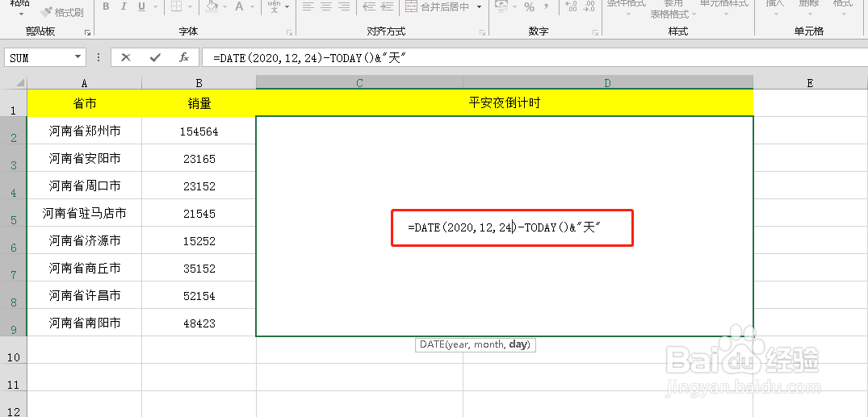
Task: Apply font color with the A icon
Action: [x=239, y=6]
